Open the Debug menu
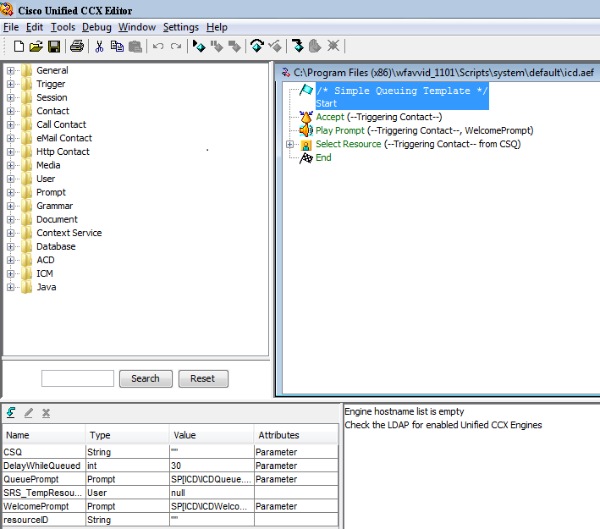The width and height of the screenshot is (600, 529). [96, 27]
